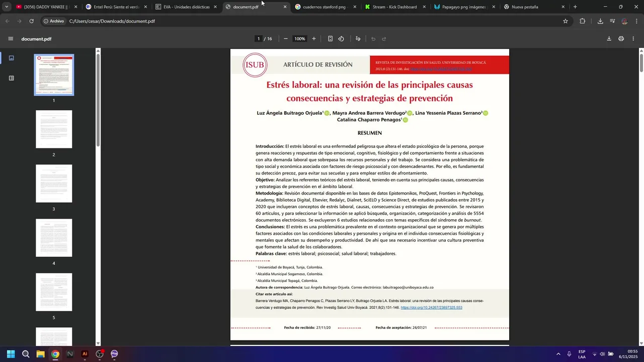Image resolution: width=644 pixels, height=362 pixels.
Task: Switch to Stream Kick Dashboard tab
Action: pos(395,7)
